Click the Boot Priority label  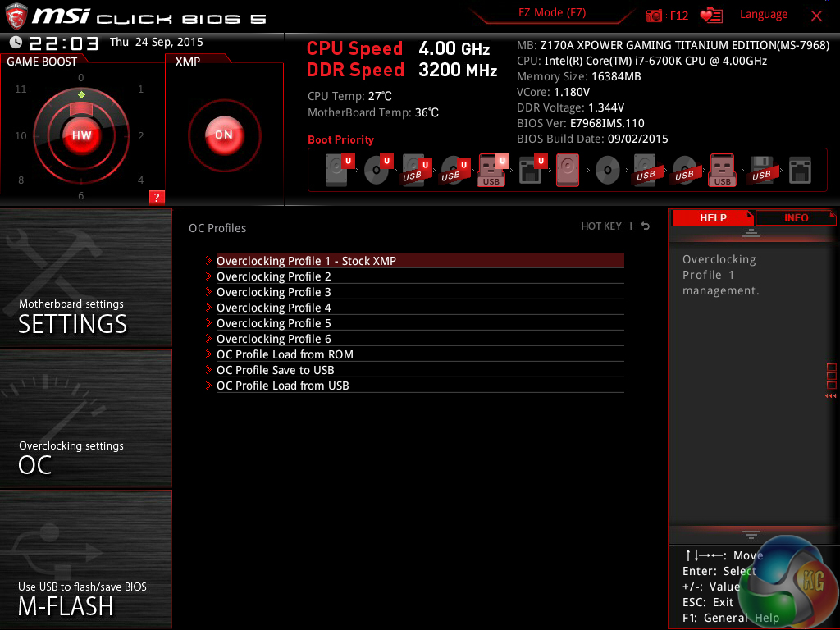click(x=340, y=139)
